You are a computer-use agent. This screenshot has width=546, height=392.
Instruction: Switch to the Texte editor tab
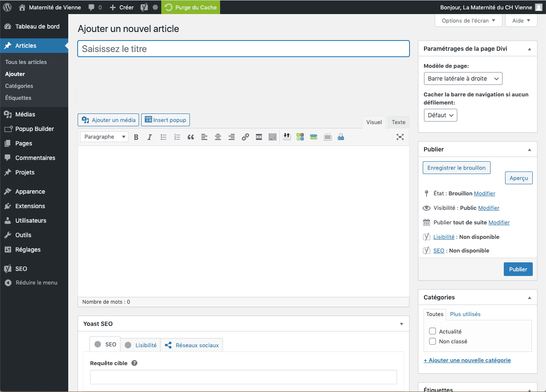click(x=398, y=122)
